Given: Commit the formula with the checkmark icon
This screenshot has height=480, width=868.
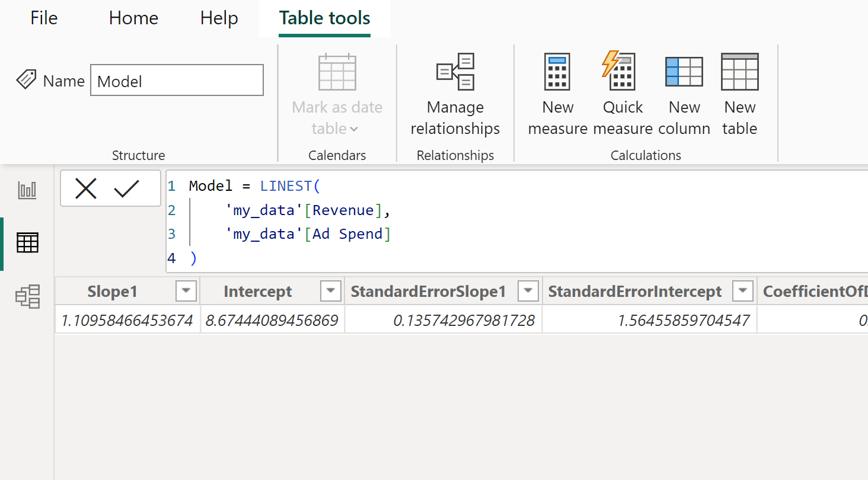Looking at the screenshot, I should pyautogui.click(x=126, y=189).
